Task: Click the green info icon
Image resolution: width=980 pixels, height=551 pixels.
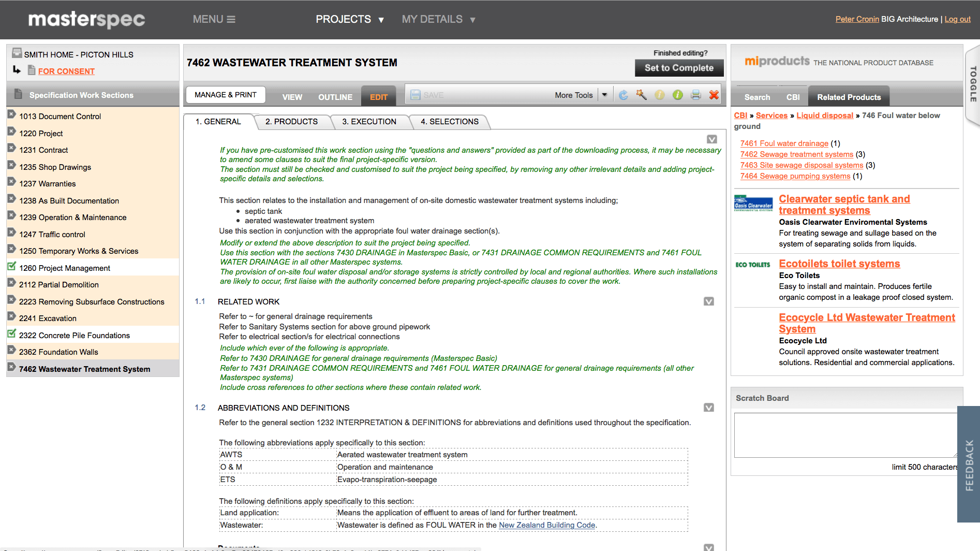Action: [678, 95]
